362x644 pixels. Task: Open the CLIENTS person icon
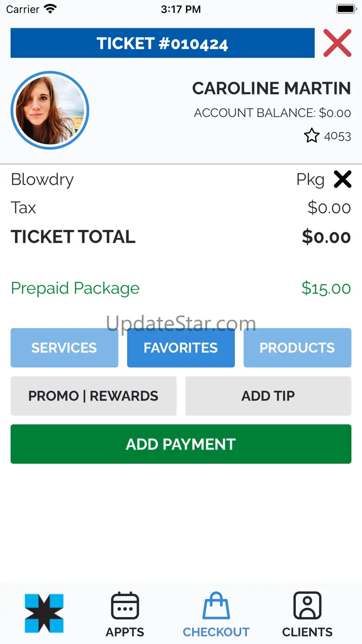[x=307, y=606]
